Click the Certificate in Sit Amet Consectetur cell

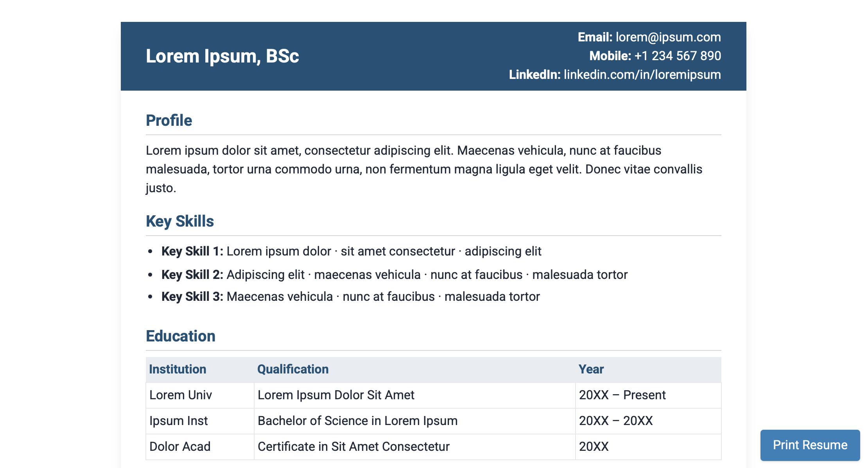(x=353, y=446)
